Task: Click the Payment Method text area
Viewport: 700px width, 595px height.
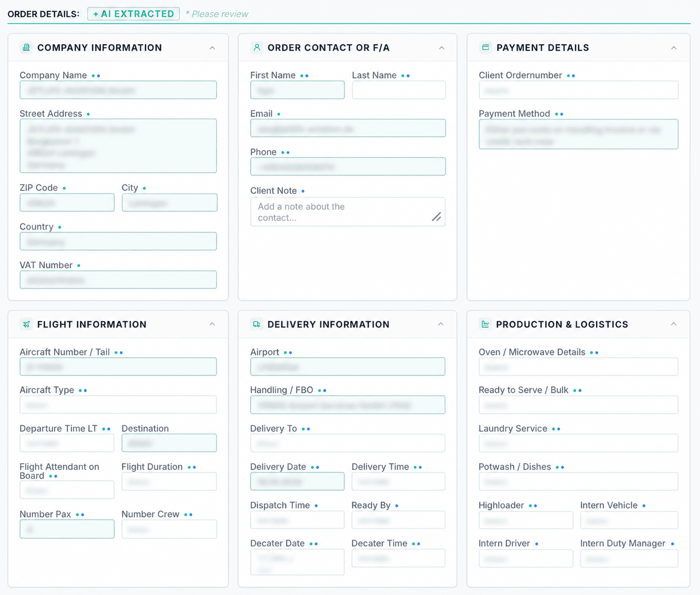Action: click(x=579, y=134)
